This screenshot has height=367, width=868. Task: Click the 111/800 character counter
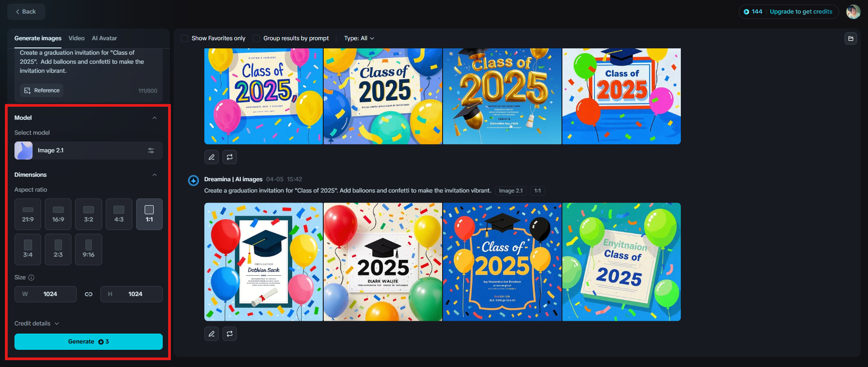148,91
